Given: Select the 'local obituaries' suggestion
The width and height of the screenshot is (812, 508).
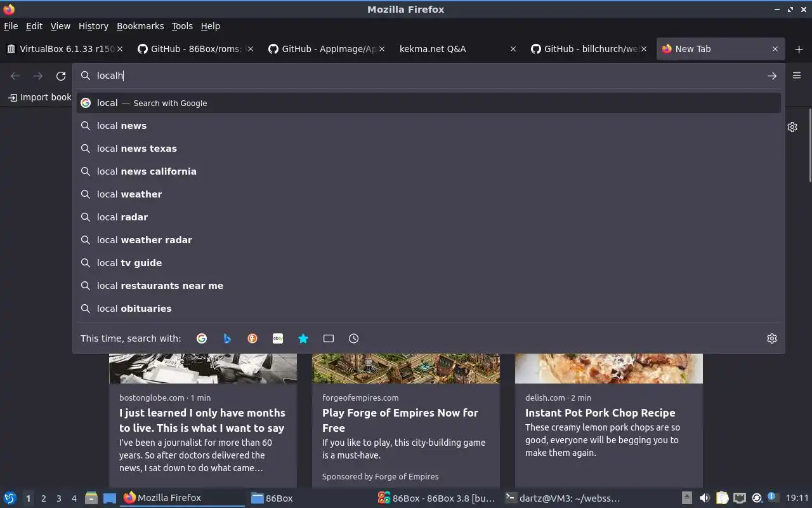Looking at the screenshot, I should click(x=429, y=309).
